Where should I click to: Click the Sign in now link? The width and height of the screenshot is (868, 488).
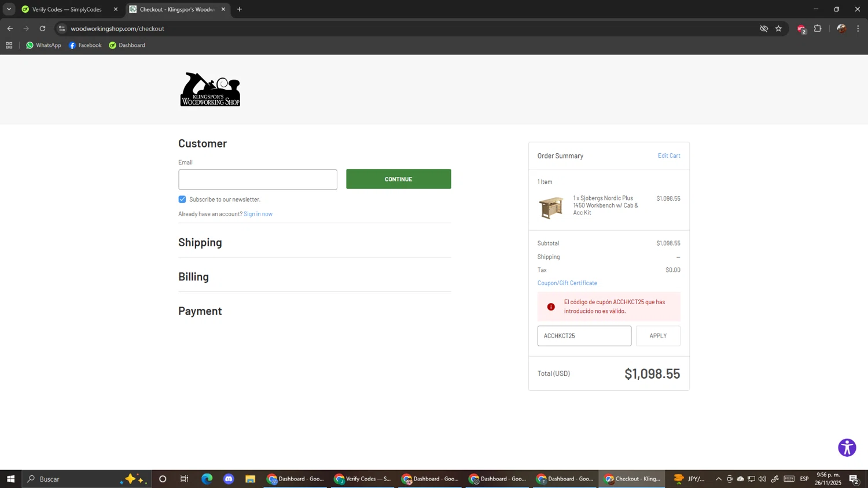[258, 214]
